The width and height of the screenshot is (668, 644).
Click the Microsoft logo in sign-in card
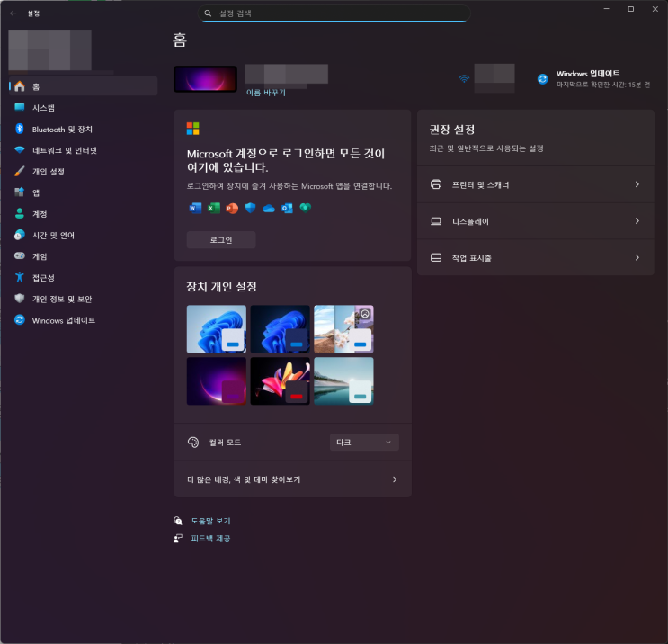pyautogui.click(x=192, y=129)
